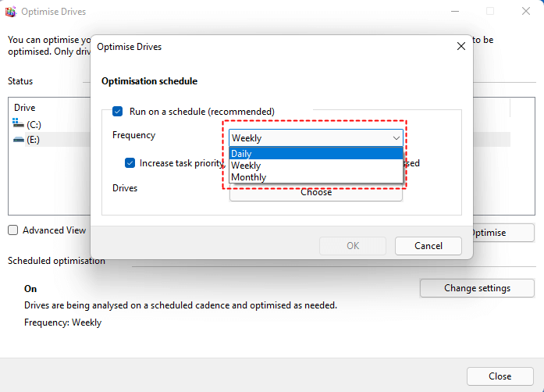This screenshot has width=544, height=392.
Task: Click the Drive column header
Action: click(25, 108)
